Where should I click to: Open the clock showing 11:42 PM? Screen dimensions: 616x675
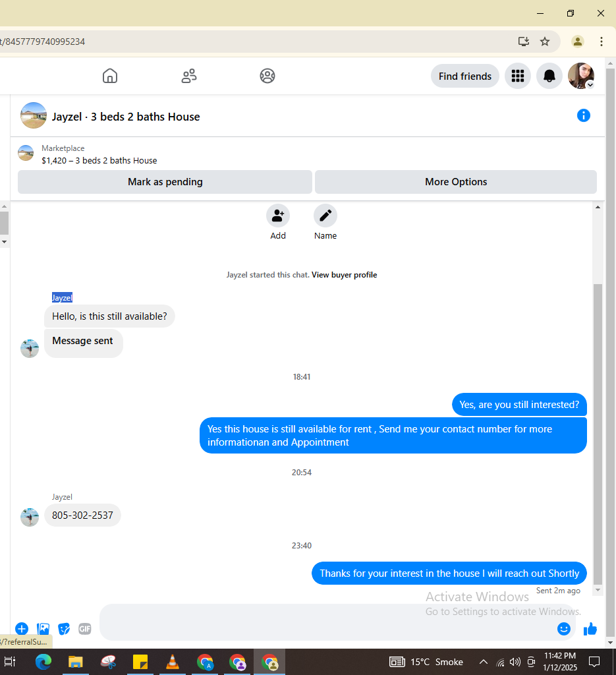coord(559,662)
